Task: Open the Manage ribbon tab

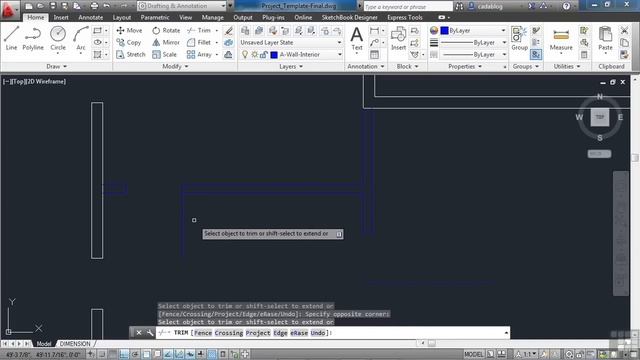Action: tap(212, 18)
